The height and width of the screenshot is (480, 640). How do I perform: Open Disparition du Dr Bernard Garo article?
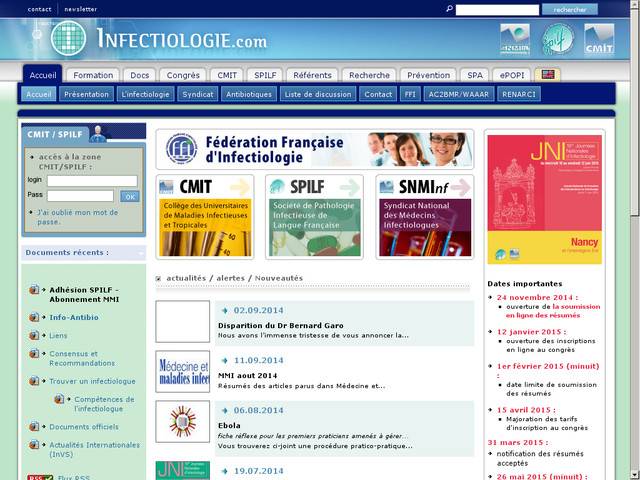pos(281,326)
